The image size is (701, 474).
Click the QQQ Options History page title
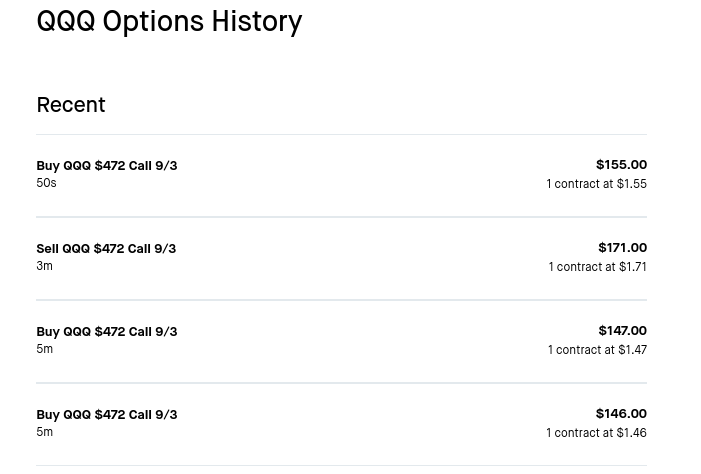pyautogui.click(x=169, y=21)
